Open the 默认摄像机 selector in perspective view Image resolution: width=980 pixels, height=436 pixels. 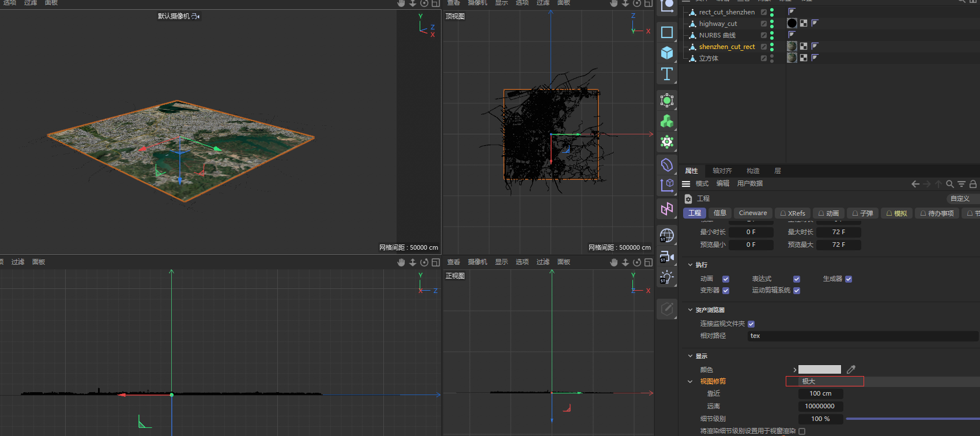point(178,16)
